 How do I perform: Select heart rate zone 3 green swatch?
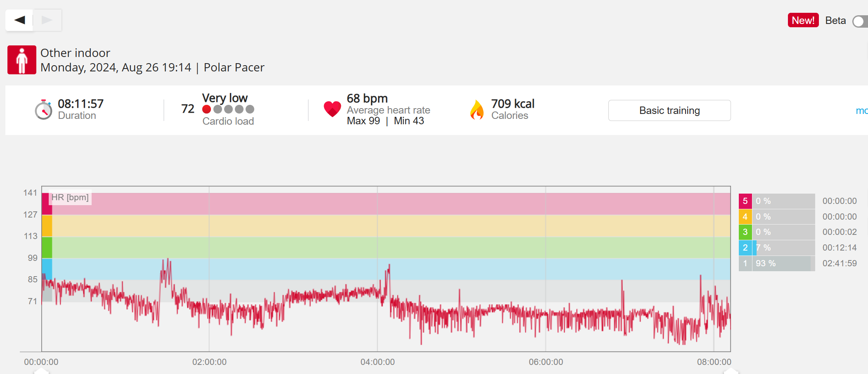745,232
